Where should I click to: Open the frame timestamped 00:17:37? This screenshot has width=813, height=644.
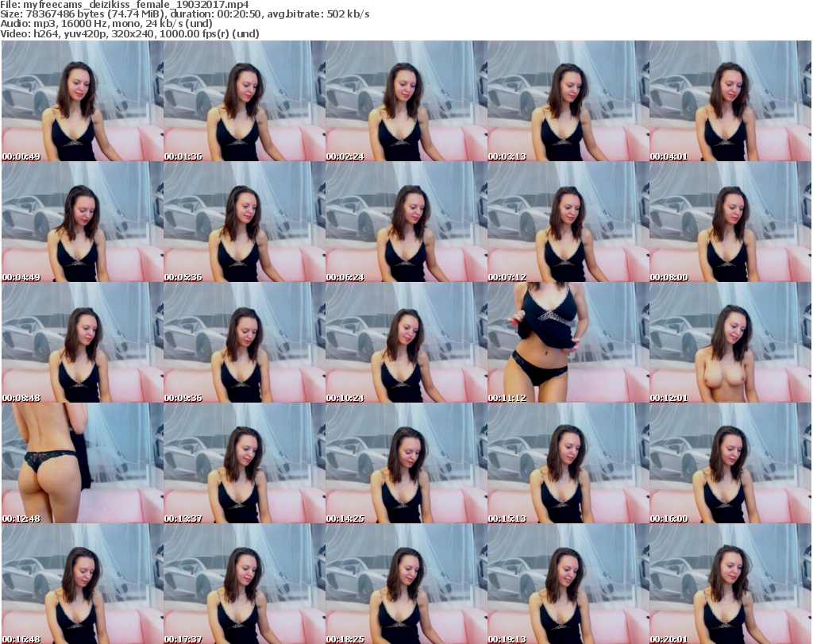(x=245, y=584)
